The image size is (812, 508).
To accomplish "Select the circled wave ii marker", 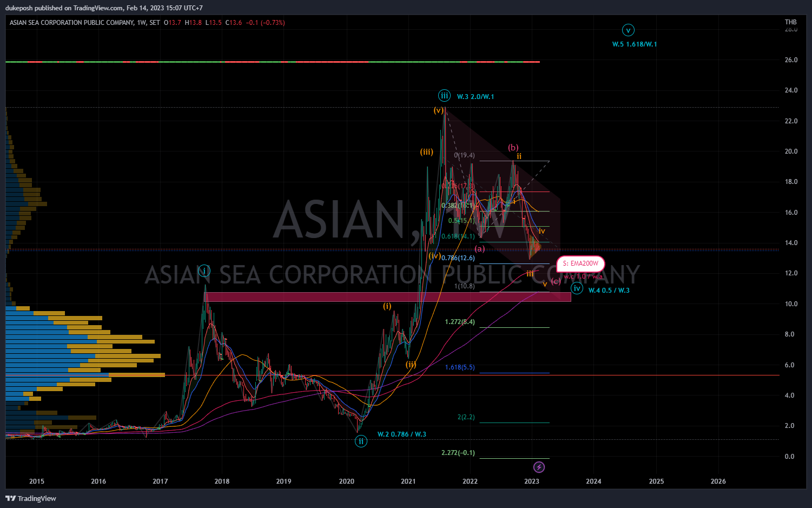I will [361, 441].
